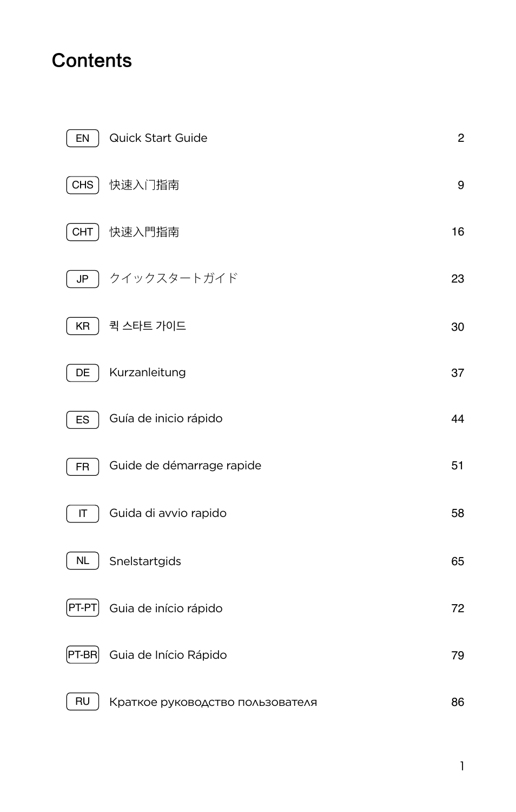Image resolution: width=516 pixels, height=812 pixels.
Task: Click the EN language badge
Action: tap(83, 138)
